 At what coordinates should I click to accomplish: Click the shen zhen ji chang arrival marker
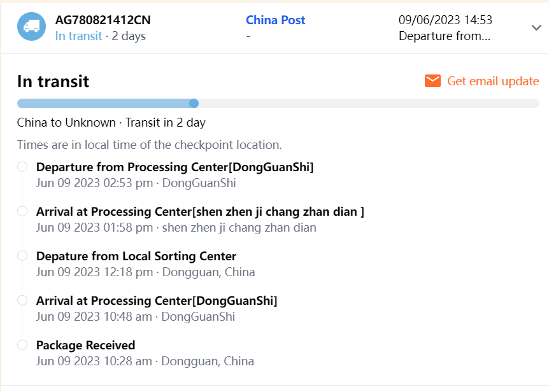point(22,211)
